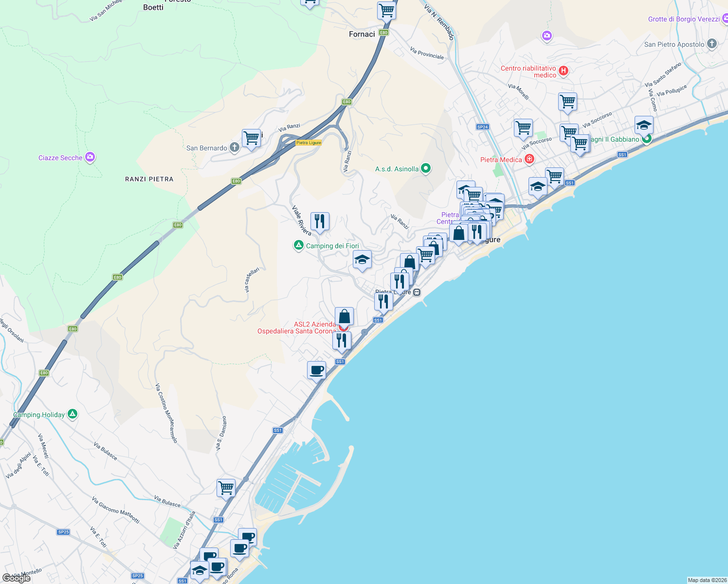
Task: Click the Google logo in the corner
Action: click(17, 578)
